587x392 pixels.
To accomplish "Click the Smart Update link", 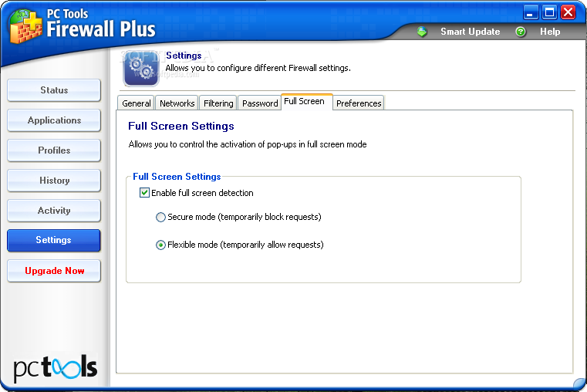I will point(471,32).
